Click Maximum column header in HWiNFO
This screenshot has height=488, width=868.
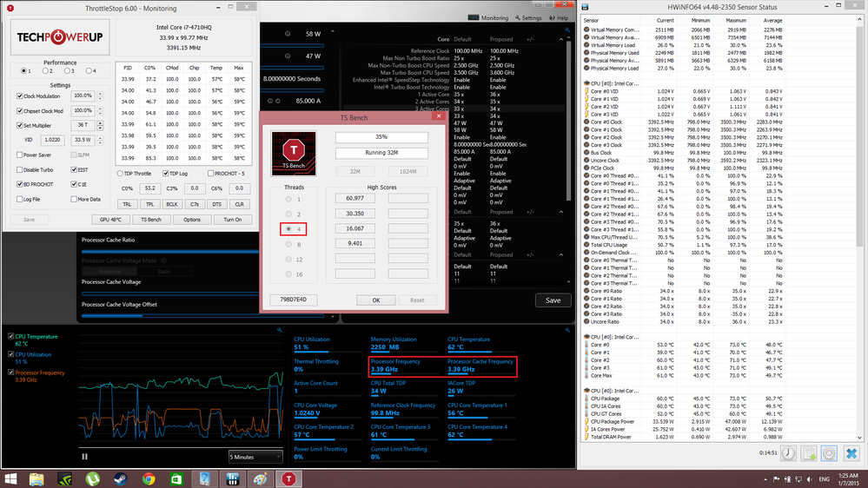tap(736, 21)
